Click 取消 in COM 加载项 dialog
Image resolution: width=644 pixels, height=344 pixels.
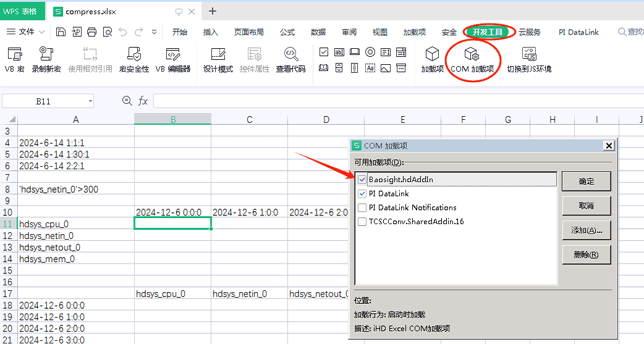[587, 205]
